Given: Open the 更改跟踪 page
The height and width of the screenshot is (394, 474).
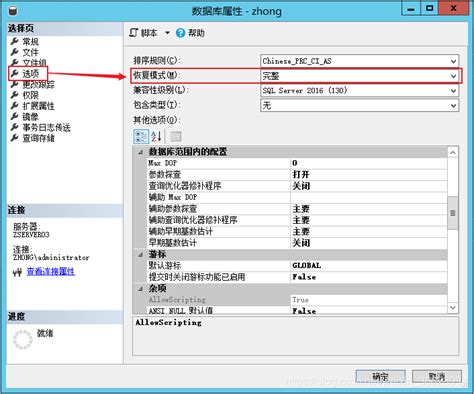Looking at the screenshot, I should [x=38, y=85].
